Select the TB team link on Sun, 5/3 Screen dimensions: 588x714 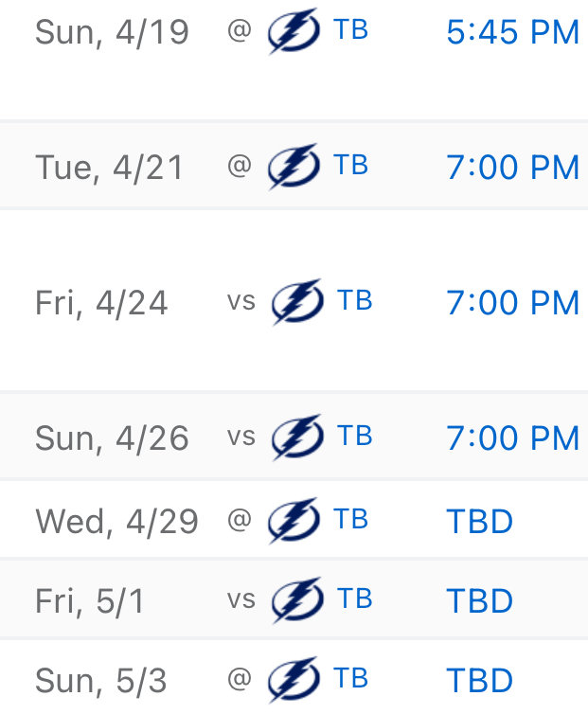coord(350,678)
